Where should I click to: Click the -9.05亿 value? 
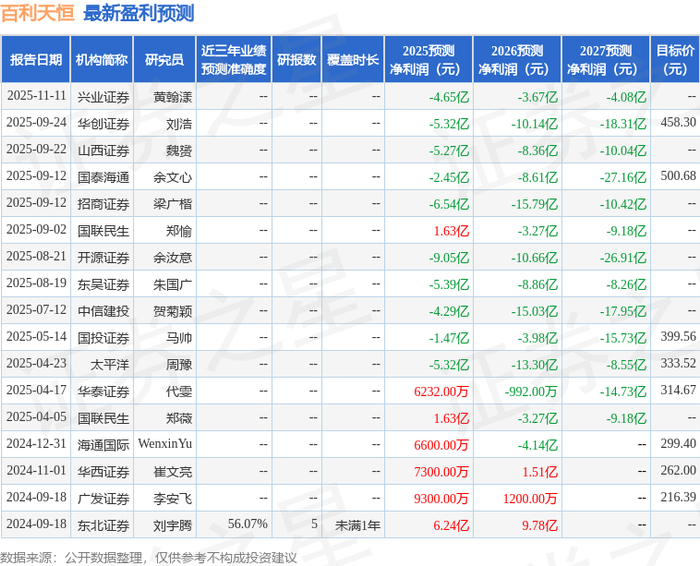pyautogui.click(x=449, y=258)
